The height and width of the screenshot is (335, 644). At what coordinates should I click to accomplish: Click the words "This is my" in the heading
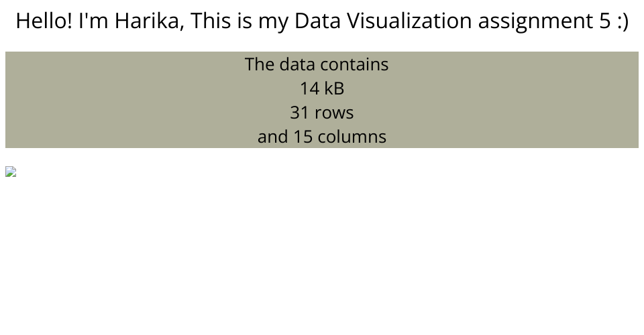(x=239, y=21)
